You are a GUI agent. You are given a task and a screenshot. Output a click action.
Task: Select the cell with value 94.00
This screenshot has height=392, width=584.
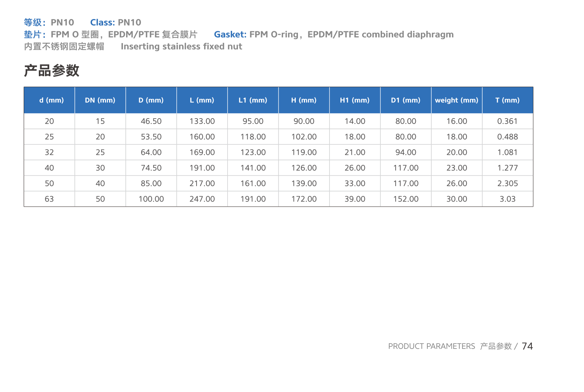(x=406, y=152)
